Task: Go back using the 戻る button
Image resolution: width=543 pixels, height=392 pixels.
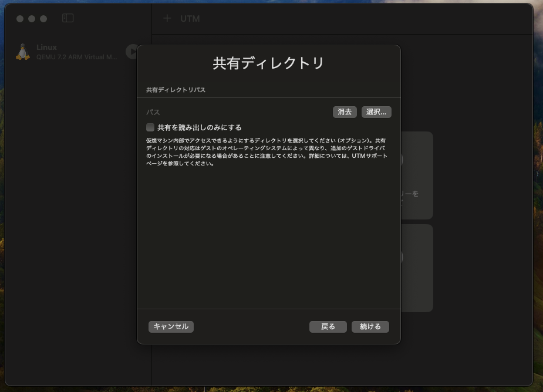Action: [328, 326]
